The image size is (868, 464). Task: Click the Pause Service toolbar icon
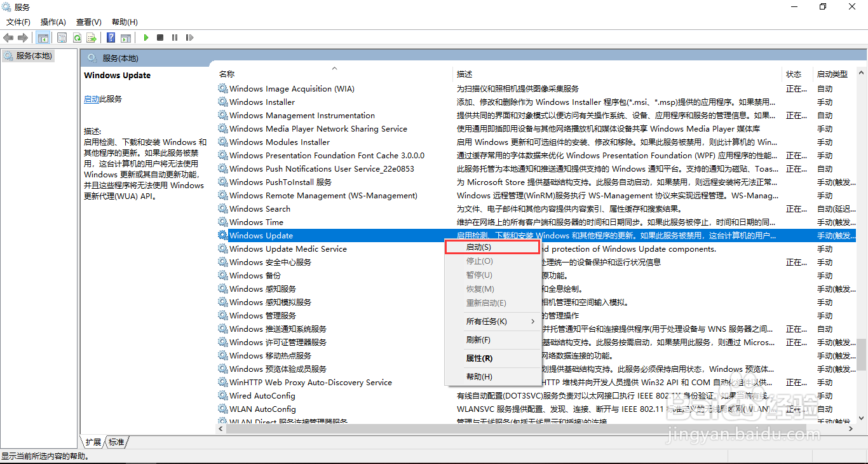pos(175,38)
